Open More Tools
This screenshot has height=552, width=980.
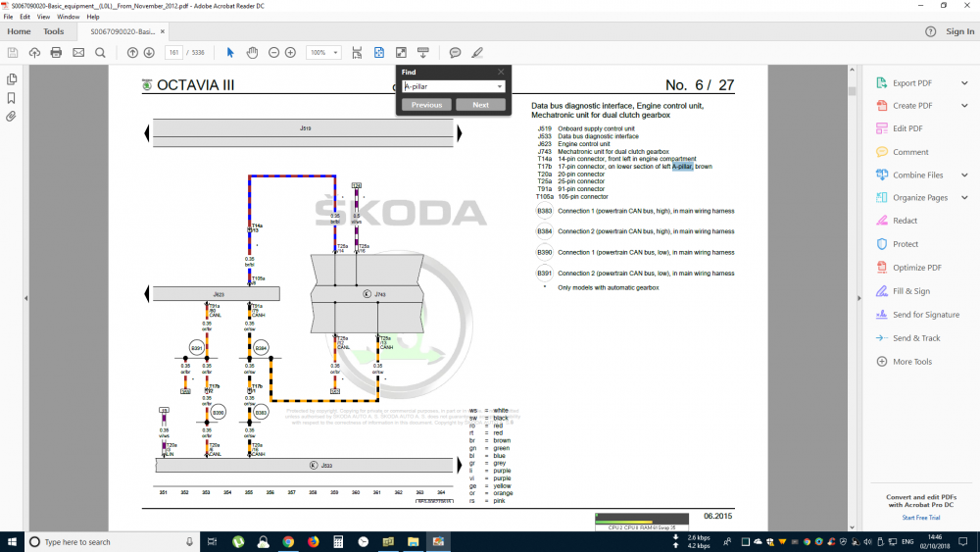pyautogui.click(x=911, y=362)
